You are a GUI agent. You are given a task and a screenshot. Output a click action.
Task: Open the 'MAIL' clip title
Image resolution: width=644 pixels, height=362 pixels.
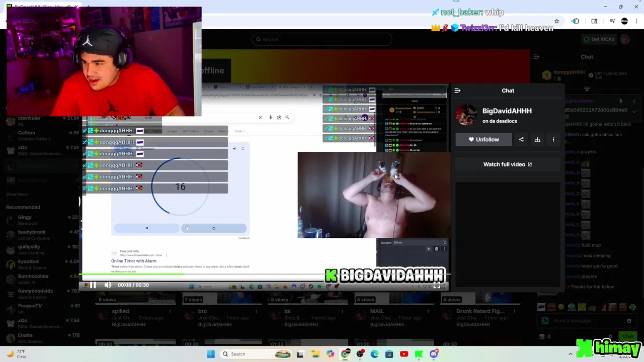[377, 311]
